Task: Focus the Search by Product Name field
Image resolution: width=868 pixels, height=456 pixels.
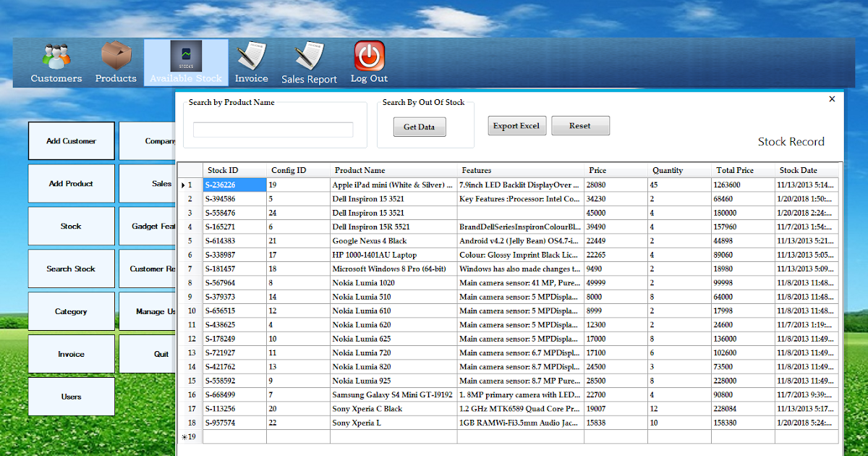Action: point(273,130)
